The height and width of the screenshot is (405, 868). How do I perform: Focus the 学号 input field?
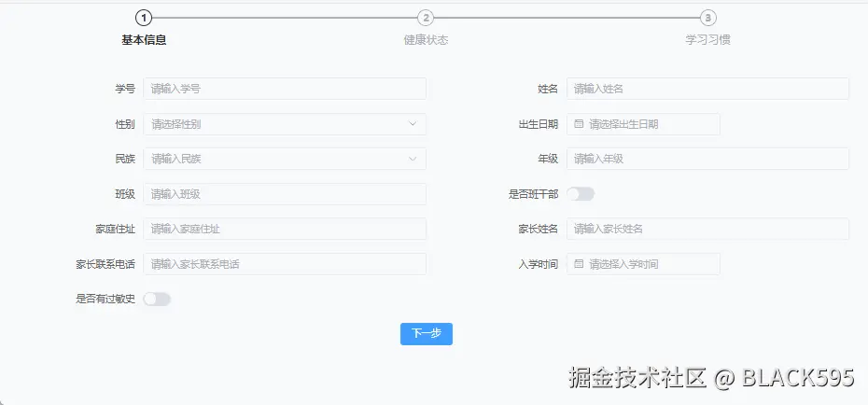coord(285,89)
